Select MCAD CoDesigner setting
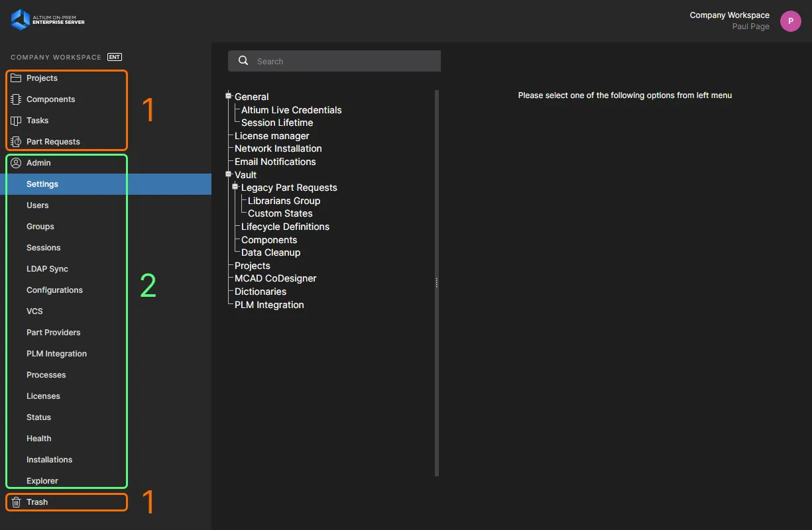Screen dimensions: 812x530 point(276,278)
